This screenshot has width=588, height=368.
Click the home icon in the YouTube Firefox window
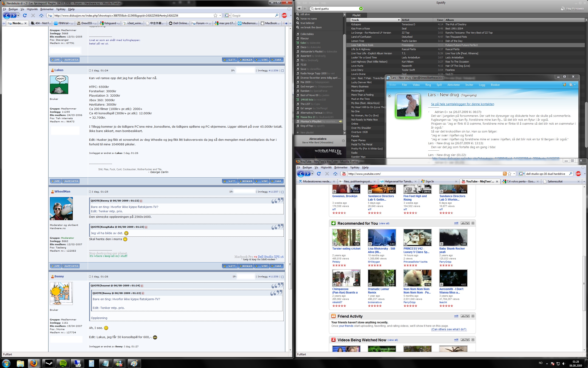(335, 174)
